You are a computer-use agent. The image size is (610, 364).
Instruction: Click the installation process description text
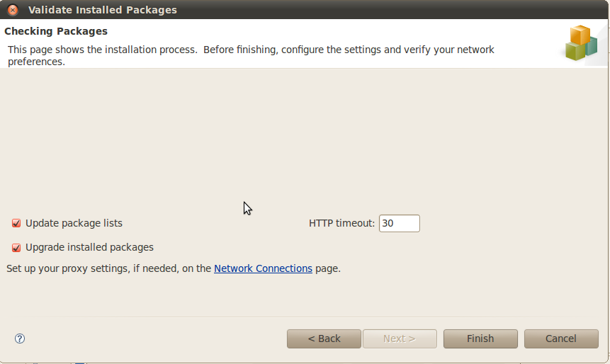(x=251, y=56)
